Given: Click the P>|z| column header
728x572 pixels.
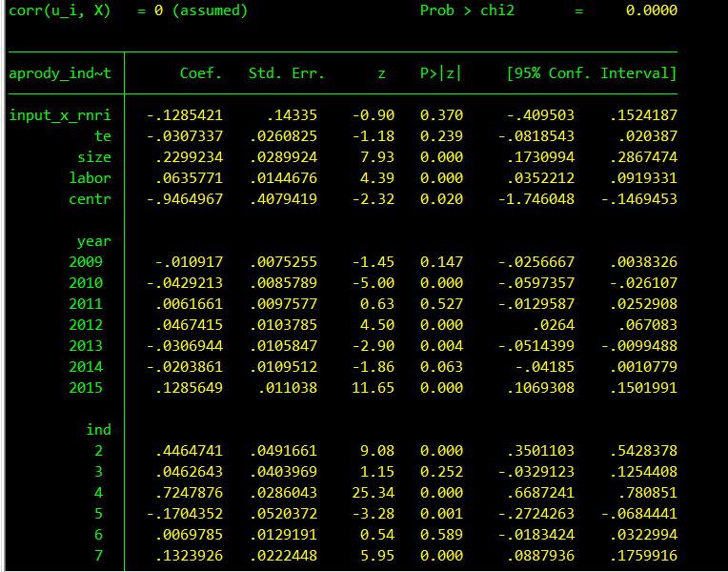Looking at the screenshot, I should coord(441,73).
